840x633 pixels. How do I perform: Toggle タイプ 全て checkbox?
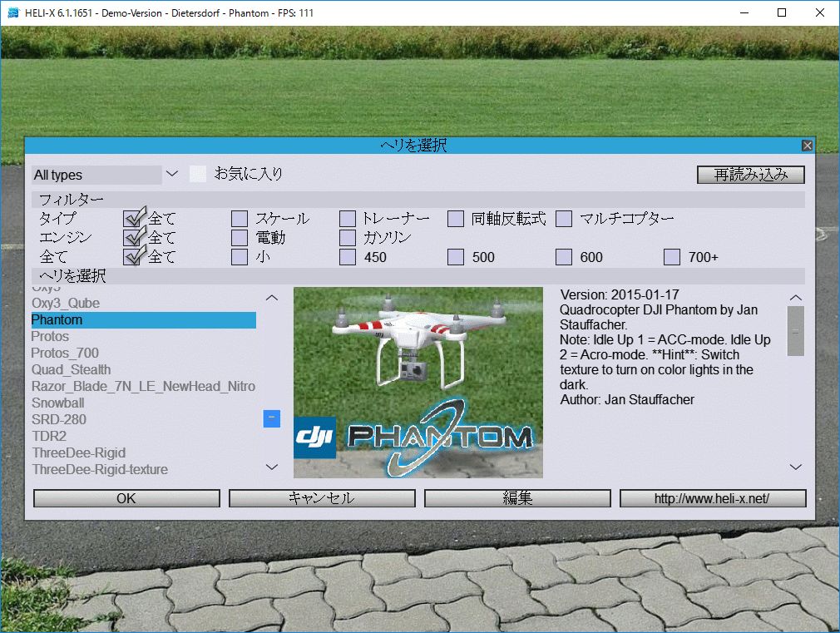(x=133, y=218)
